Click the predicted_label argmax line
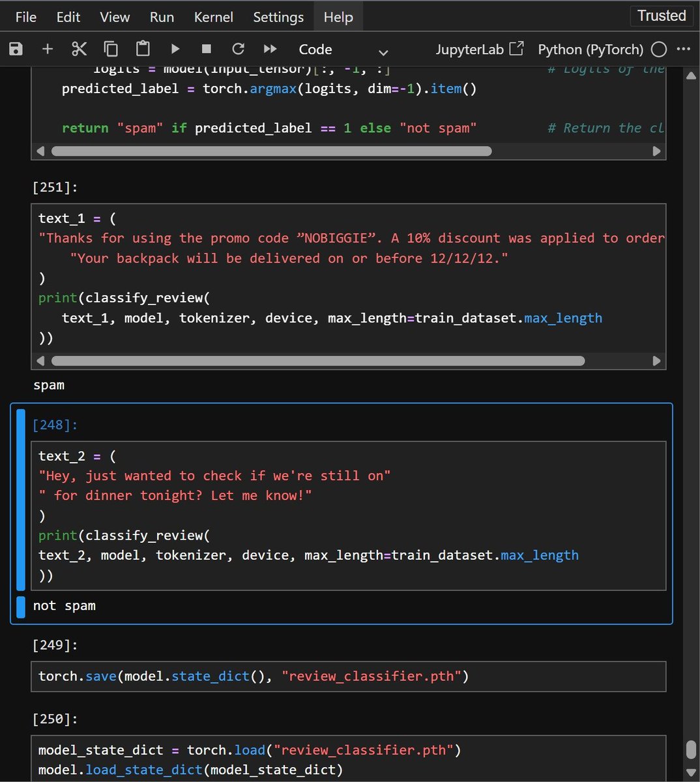This screenshot has width=700, height=782. pyautogui.click(x=269, y=89)
